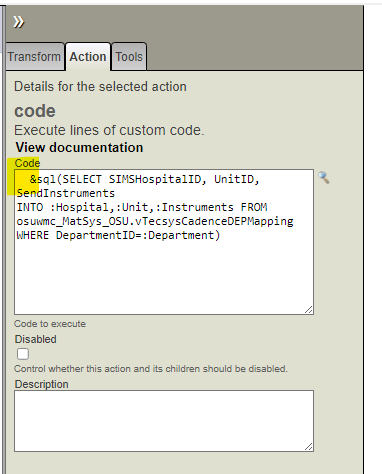Grab the Description box resize grip
This screenshot has width=382, height=474.
309,447
